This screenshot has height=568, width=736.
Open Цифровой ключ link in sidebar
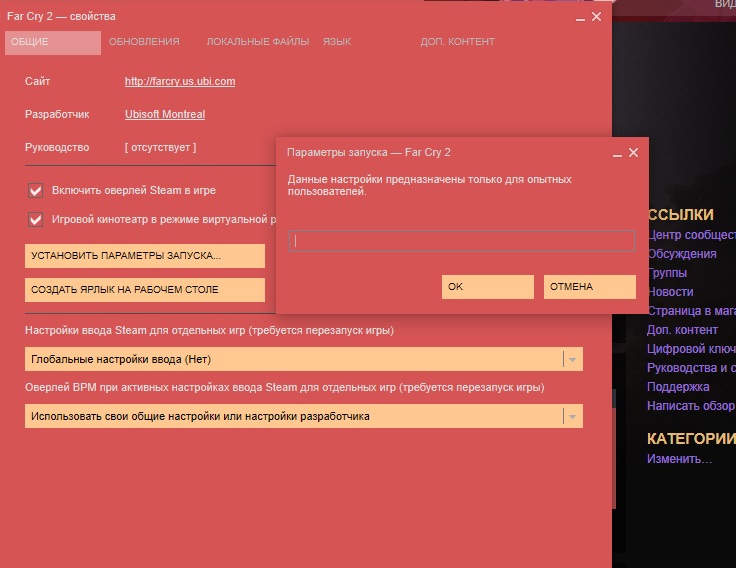click(x=691, y=349)
